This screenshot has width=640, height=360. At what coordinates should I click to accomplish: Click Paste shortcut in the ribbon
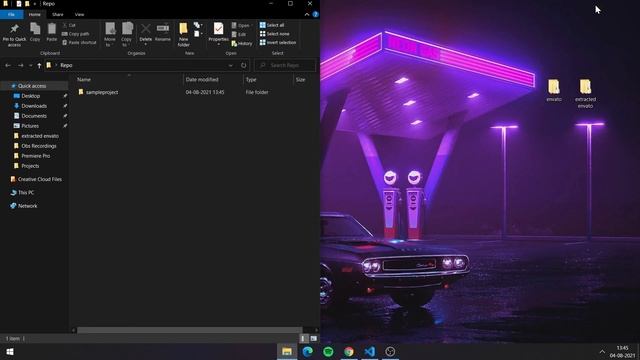79,42
